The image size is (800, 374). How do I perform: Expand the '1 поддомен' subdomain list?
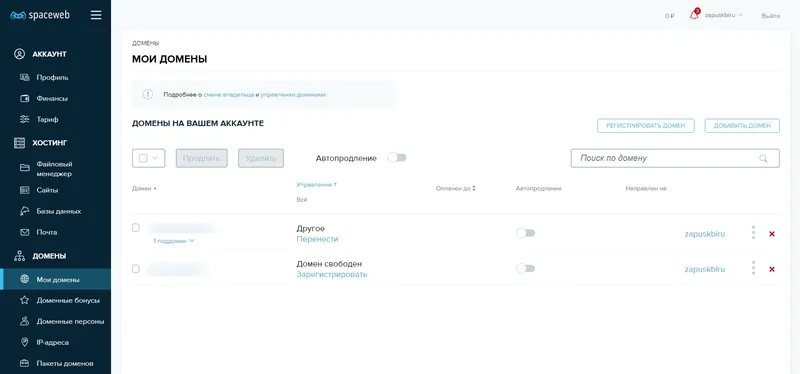coord(174,241)
